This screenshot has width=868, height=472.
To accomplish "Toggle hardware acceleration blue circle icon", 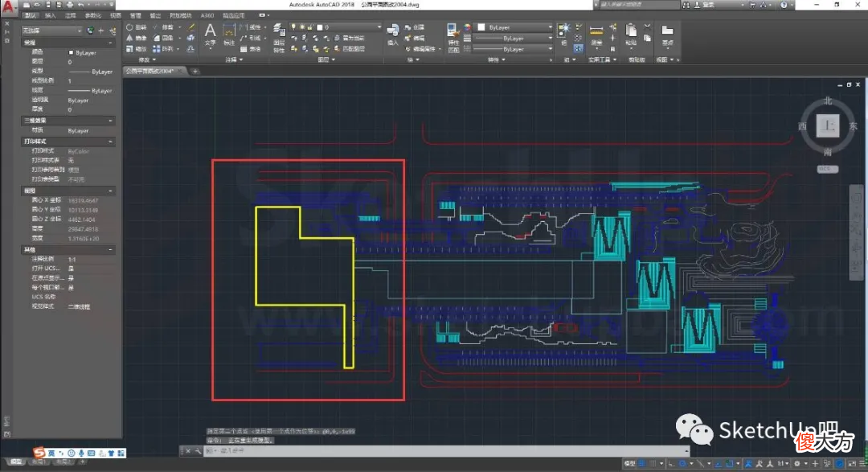I will (x=840, y=463).
